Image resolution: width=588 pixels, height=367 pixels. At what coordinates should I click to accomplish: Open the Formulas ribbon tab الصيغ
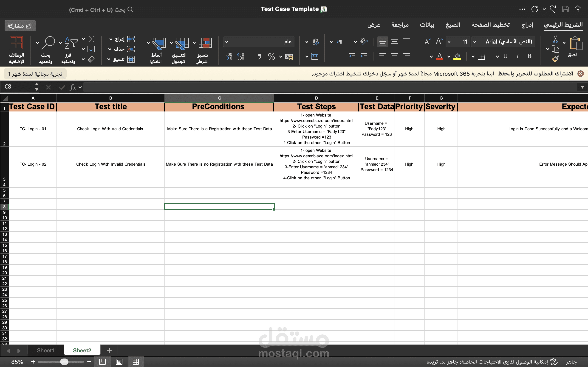(453, 25)
